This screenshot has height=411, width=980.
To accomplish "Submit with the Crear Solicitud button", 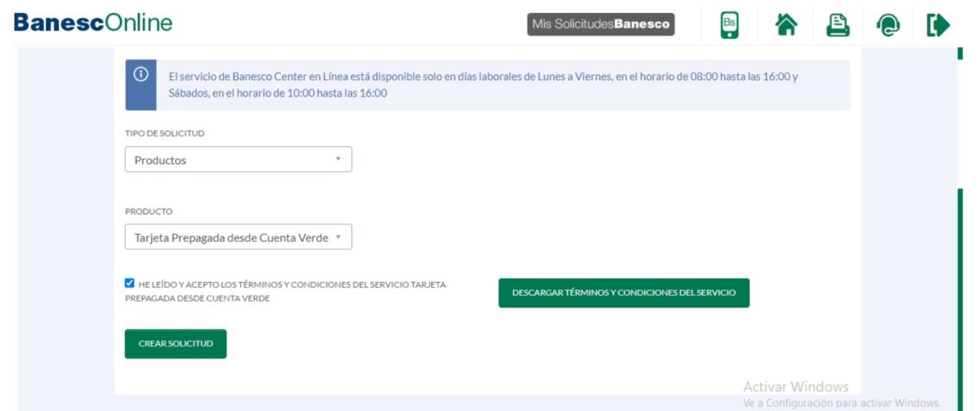I will pyautogui.click(x=176, y=344).
